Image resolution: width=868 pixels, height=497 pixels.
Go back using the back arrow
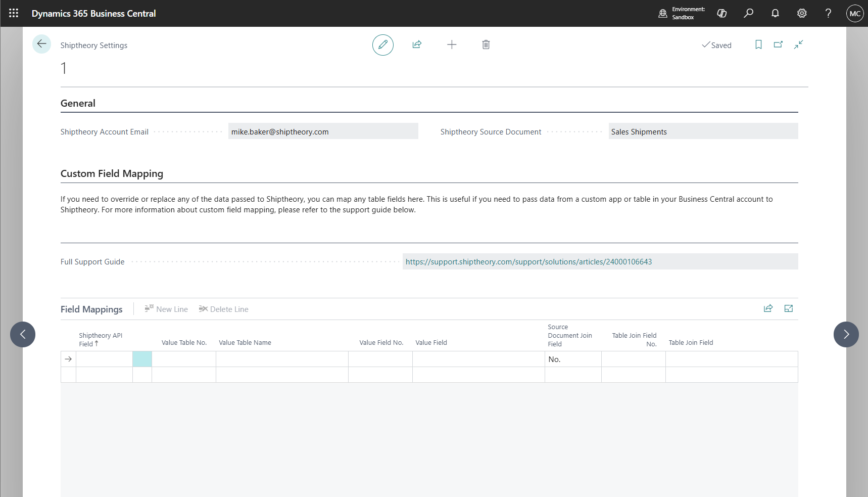(x=42, y=44)
